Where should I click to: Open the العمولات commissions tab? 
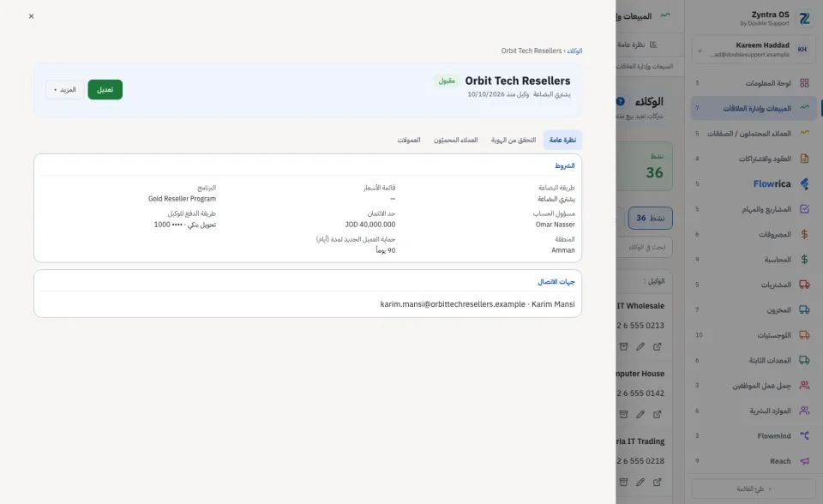[409, 141]
